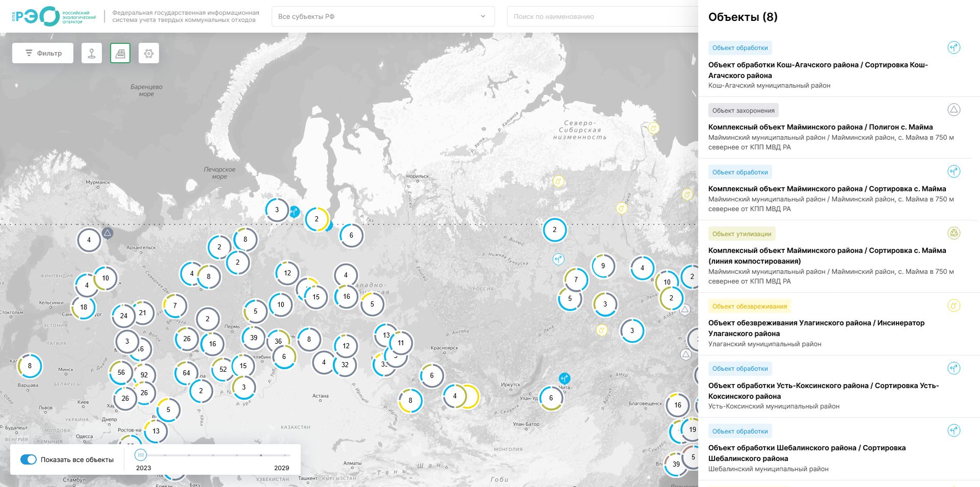Click the processing icon for Усть-Коксинского района object
The width and height of the screenshot is (980, 487).
pos(954,368)
